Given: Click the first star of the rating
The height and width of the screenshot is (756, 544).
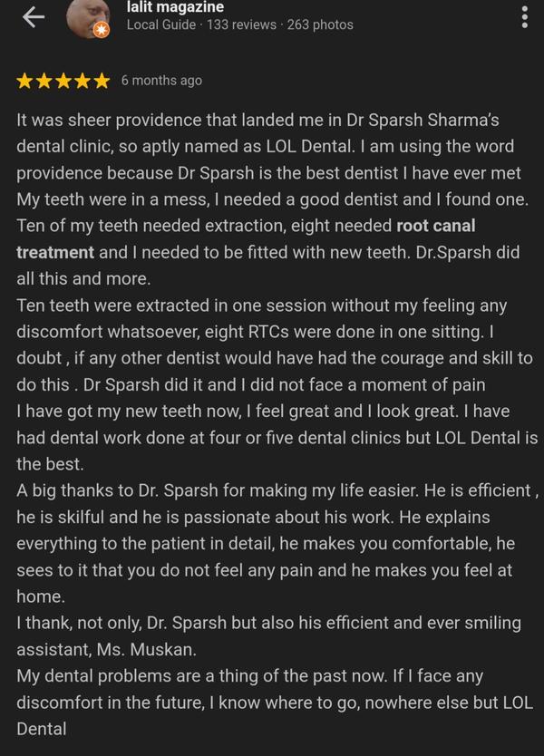Looking at the screenshot, I should 24,81.
